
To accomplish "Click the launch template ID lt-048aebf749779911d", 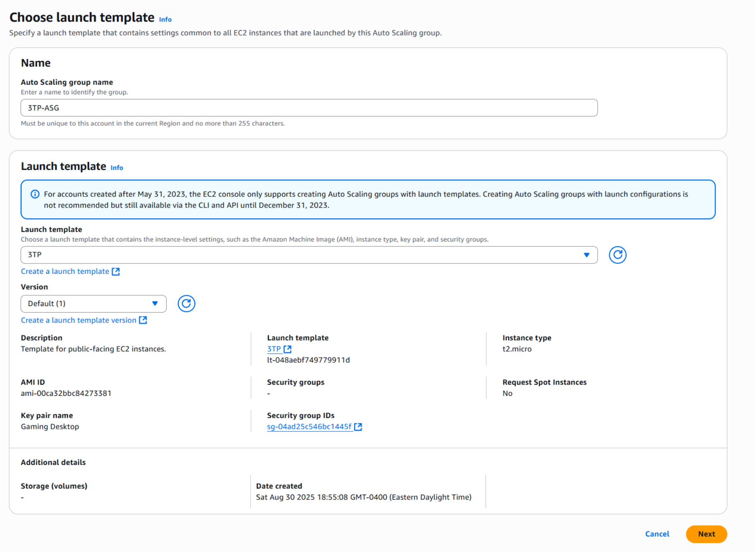I will click(308, 360).
